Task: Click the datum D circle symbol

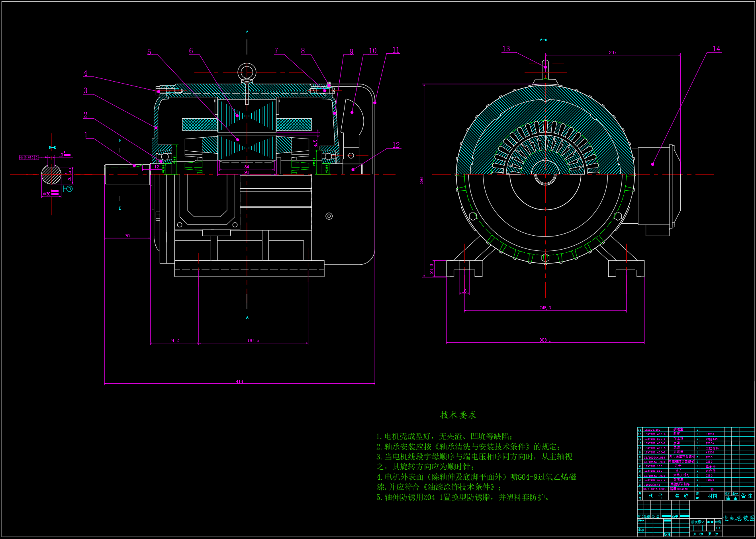Action: tap(69, 189)
